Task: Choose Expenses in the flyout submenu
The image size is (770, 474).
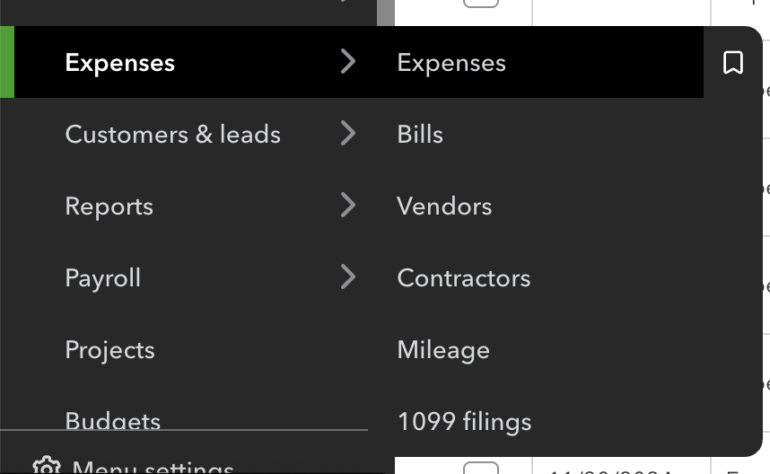Action: [451, 62]
